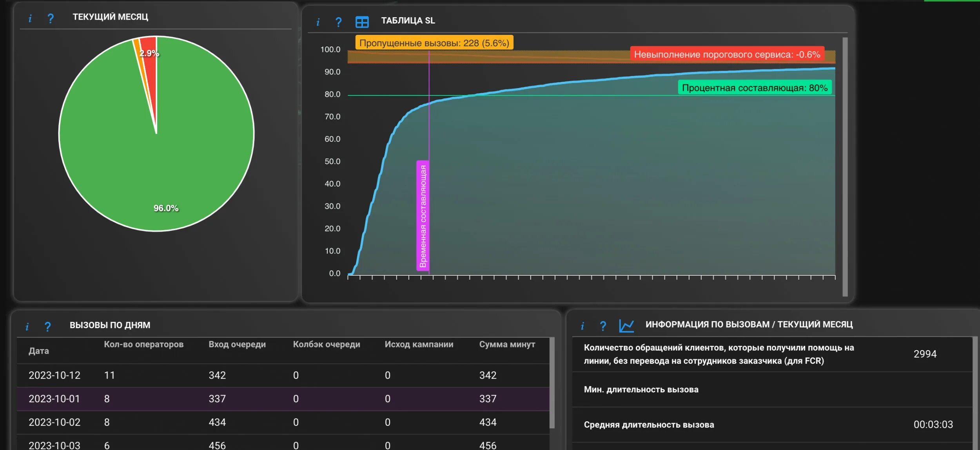Click the Вызовы по дням table scrollbar
The width and height of the screenshot is (980, 450).
(552, 382)
